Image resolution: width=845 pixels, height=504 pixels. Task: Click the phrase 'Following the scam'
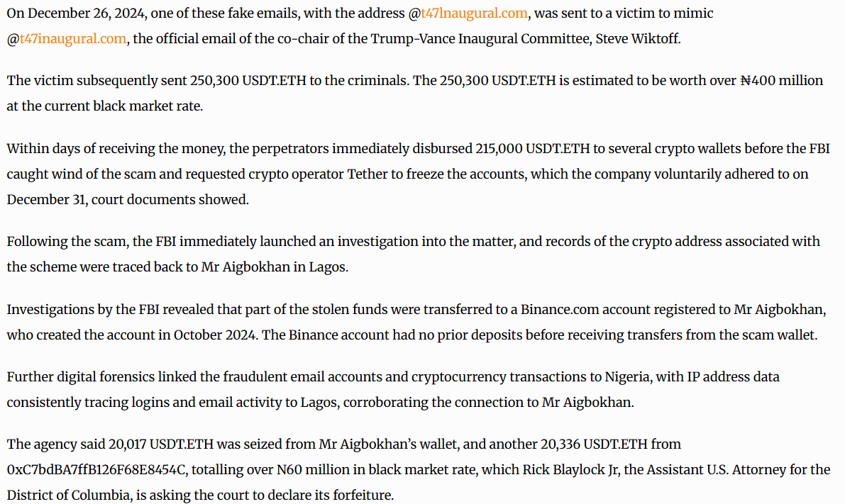pos(67,242)
